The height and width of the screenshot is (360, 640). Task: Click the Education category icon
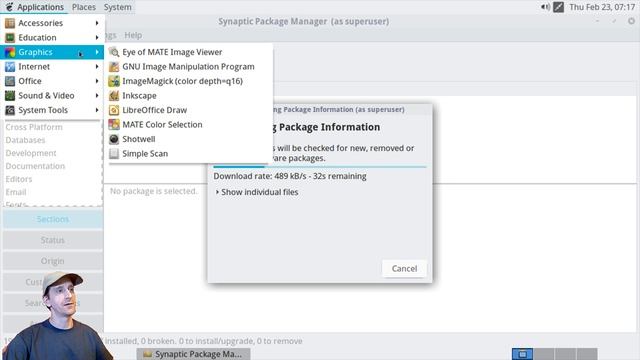(x=10, y=38)
